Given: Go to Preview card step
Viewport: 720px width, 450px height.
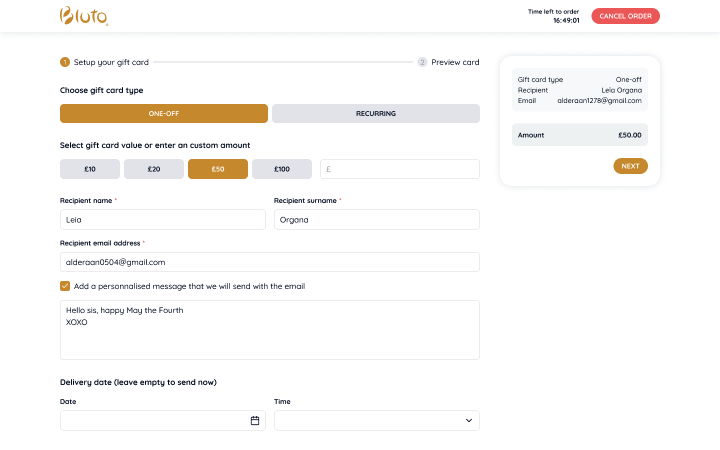Looking at the screenshot, I should 448,62.
